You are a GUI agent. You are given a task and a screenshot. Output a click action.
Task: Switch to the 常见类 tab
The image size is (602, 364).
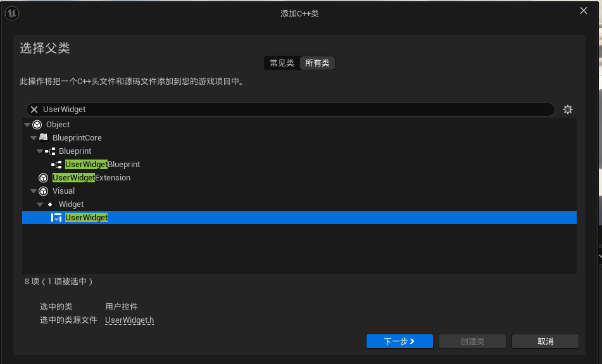[282, 63]
